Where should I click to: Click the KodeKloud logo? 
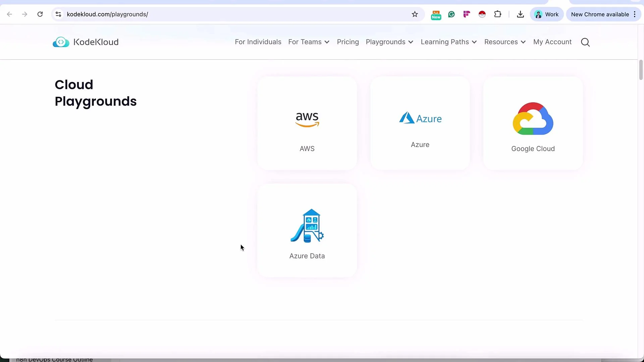[x=86, y=42]
